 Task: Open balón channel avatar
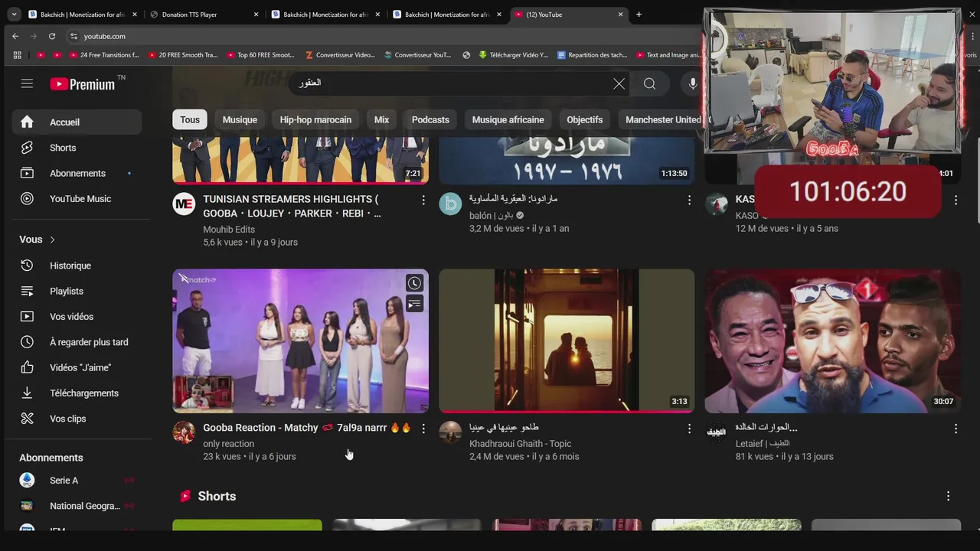tap(450, 204)
